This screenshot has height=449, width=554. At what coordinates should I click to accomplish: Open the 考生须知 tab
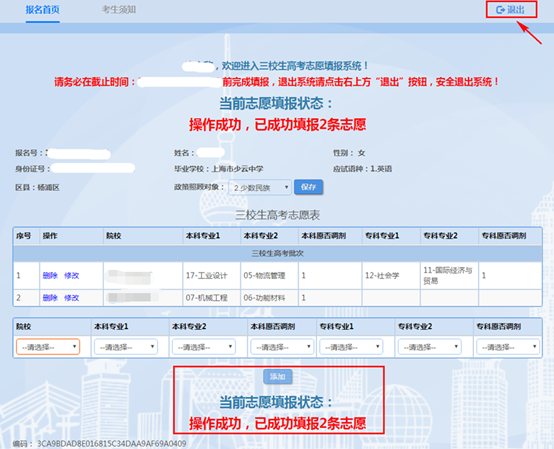[x=119, y=10]
